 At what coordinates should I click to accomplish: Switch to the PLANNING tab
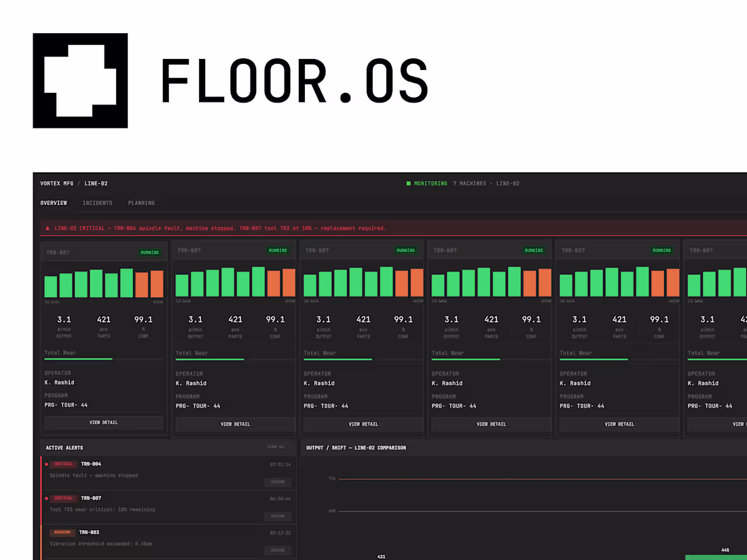coord(141,203)
